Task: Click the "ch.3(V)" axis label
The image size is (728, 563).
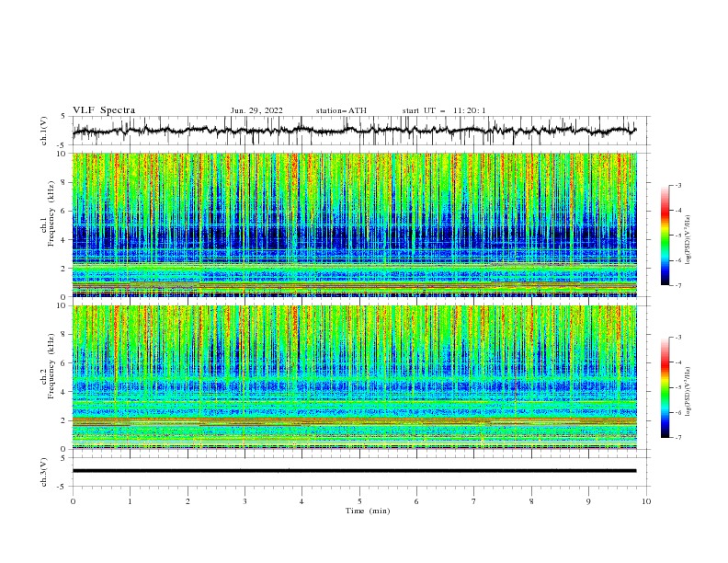Action: click(x=43, y=472)
